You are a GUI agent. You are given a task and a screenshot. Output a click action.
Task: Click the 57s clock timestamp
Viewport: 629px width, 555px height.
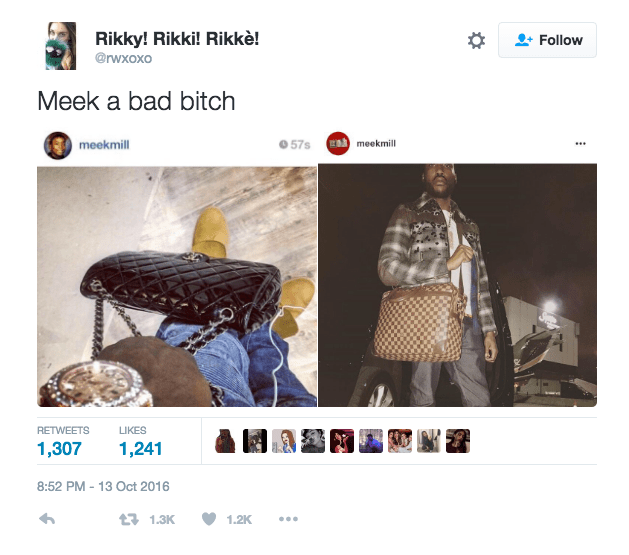pos(294,144)
